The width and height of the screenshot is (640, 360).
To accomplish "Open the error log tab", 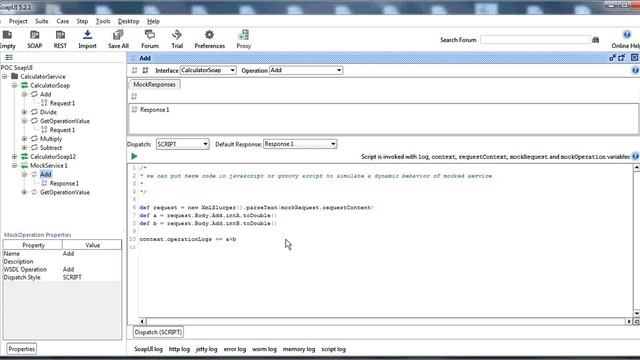I will pyautogui.click(x=235, y=349).
